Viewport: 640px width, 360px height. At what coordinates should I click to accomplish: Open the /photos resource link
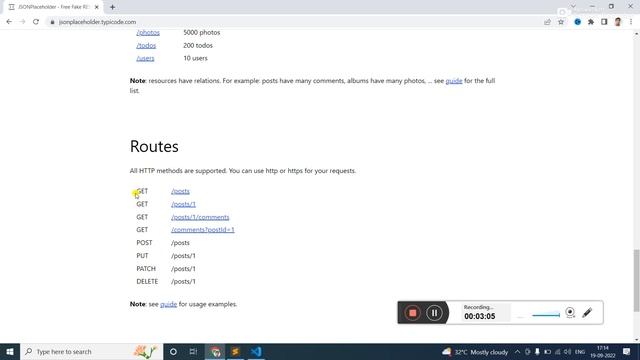coord(148,32)
